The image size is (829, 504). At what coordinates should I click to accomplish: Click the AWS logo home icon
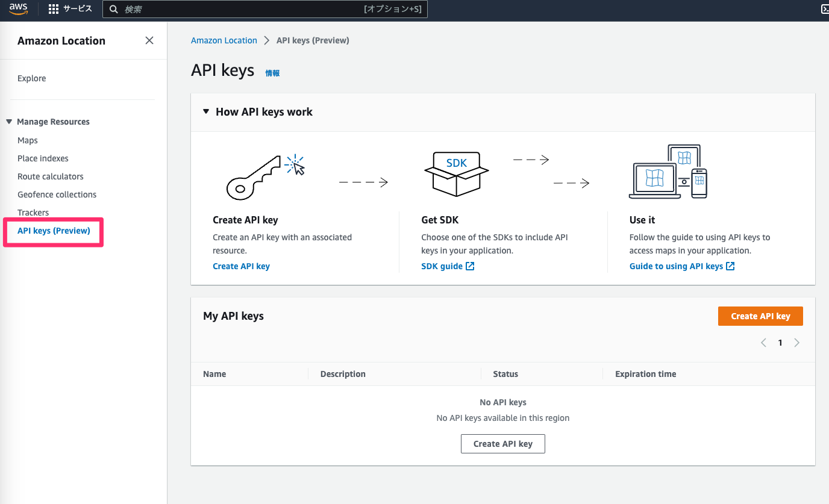pos(18,8)
